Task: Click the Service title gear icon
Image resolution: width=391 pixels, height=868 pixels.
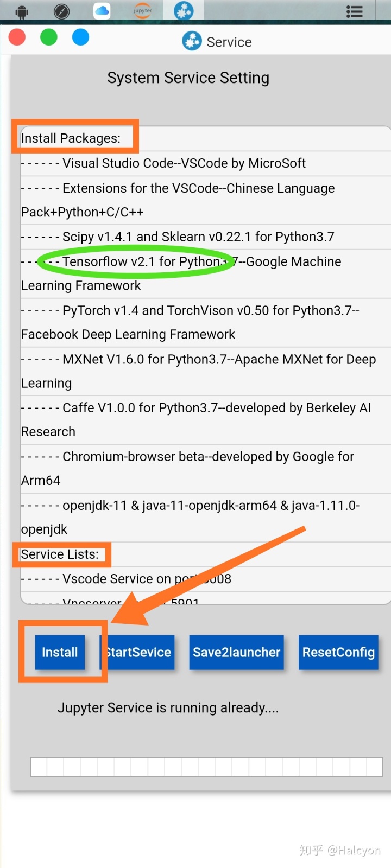Action: [192, 41]
